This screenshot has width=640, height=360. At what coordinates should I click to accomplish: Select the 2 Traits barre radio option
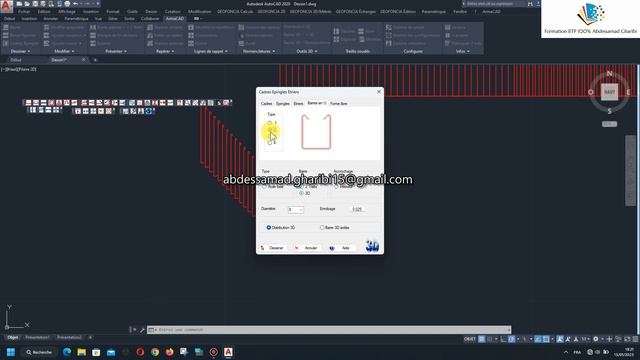tap(301, 186)
